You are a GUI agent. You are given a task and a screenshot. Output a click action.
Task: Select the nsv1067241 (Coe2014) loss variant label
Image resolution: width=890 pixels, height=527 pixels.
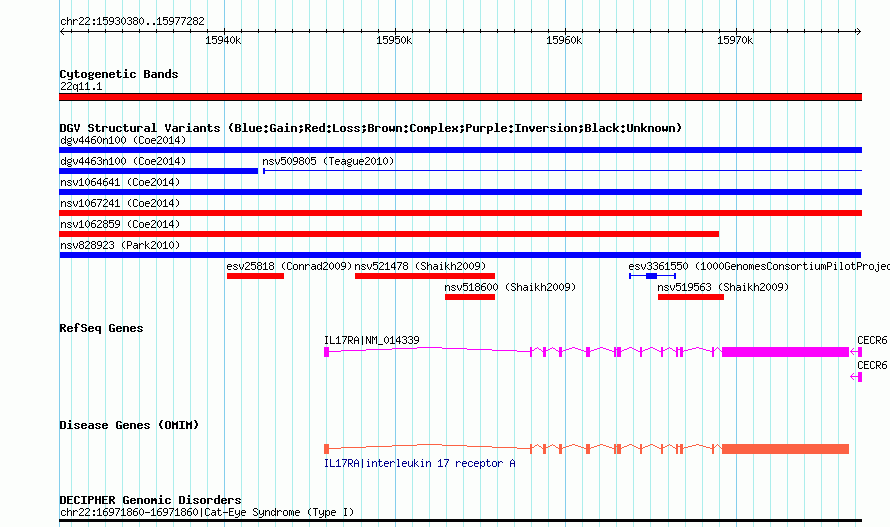120,203
